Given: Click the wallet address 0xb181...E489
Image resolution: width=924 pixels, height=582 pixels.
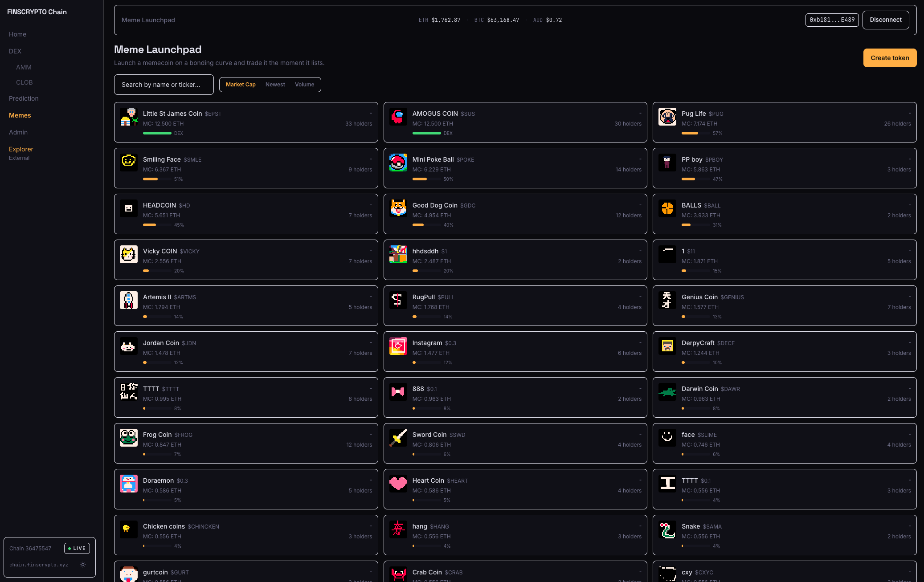Looking at the screenshot, I should (832, 20).
